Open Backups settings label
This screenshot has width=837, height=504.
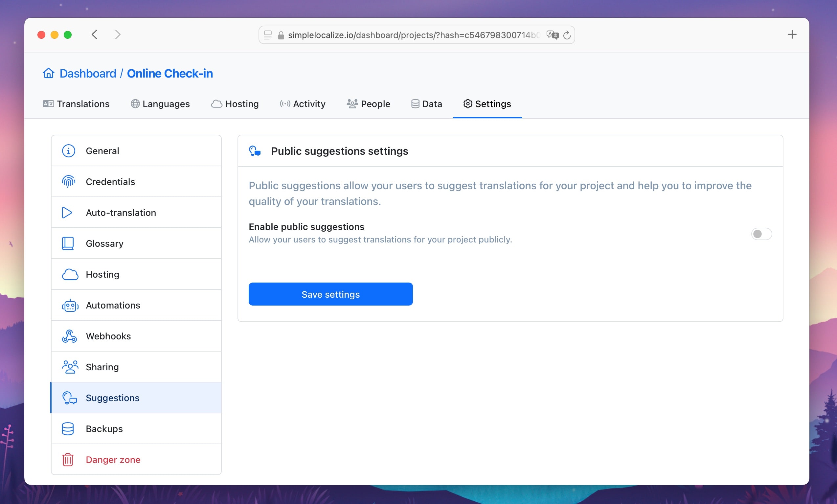point(104,429)
